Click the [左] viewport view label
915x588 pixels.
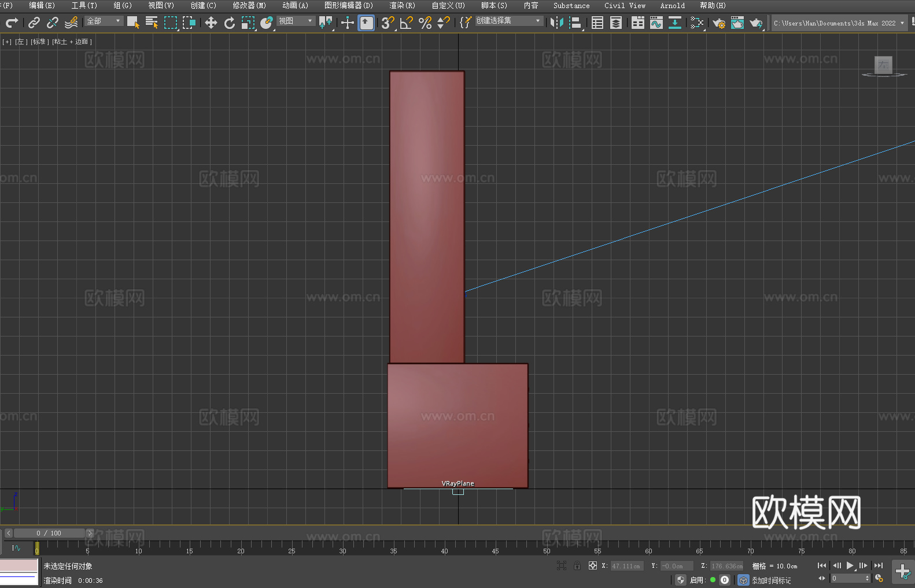(x=20, y=42)
